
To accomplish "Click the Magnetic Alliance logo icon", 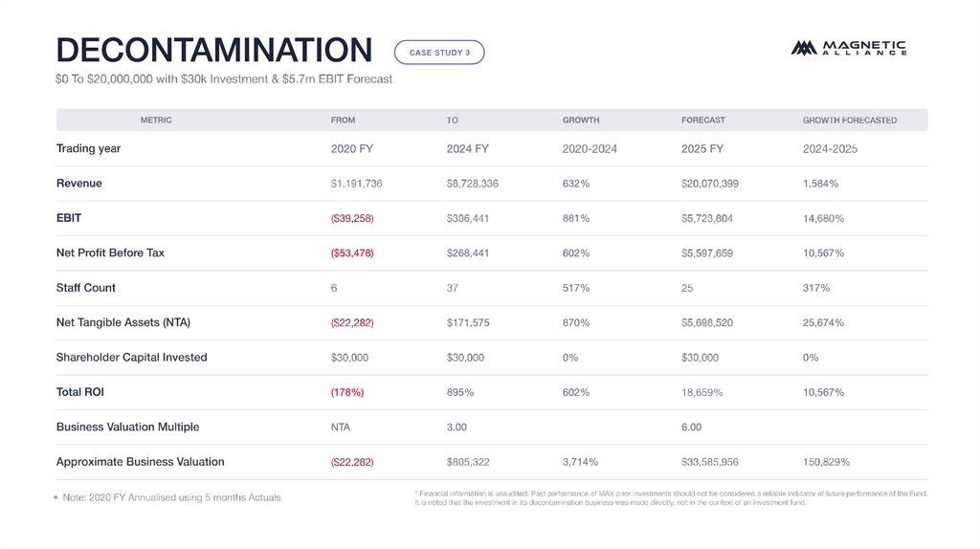I will point(803,48).
